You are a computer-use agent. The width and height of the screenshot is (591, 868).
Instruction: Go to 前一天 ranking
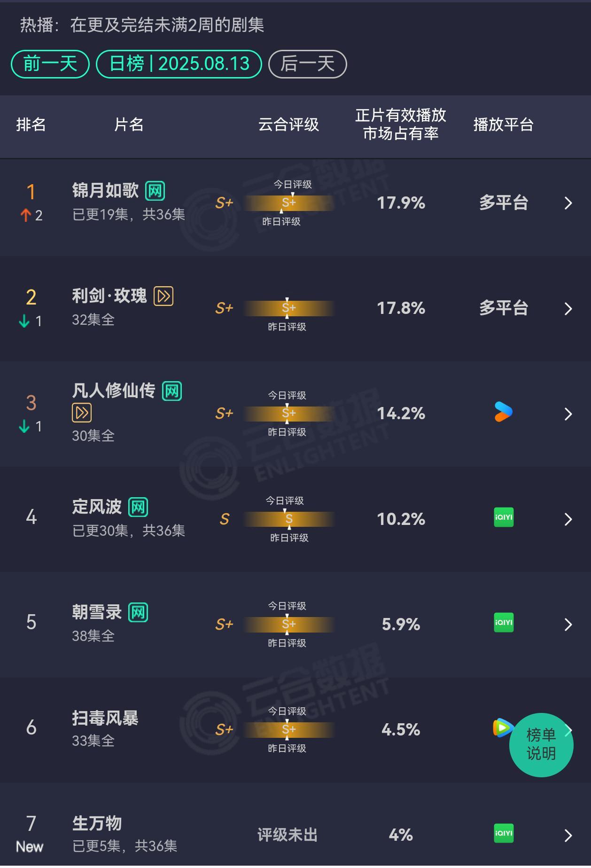(x=50, y=64)
